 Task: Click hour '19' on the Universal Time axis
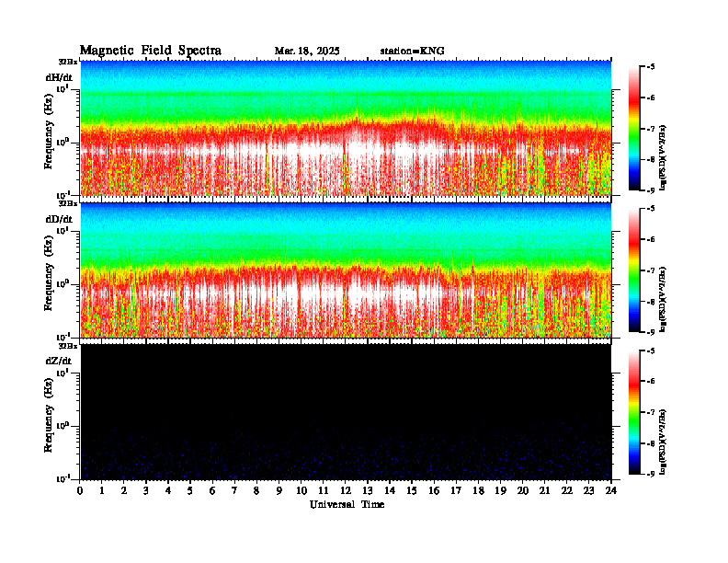pos(500,490)
